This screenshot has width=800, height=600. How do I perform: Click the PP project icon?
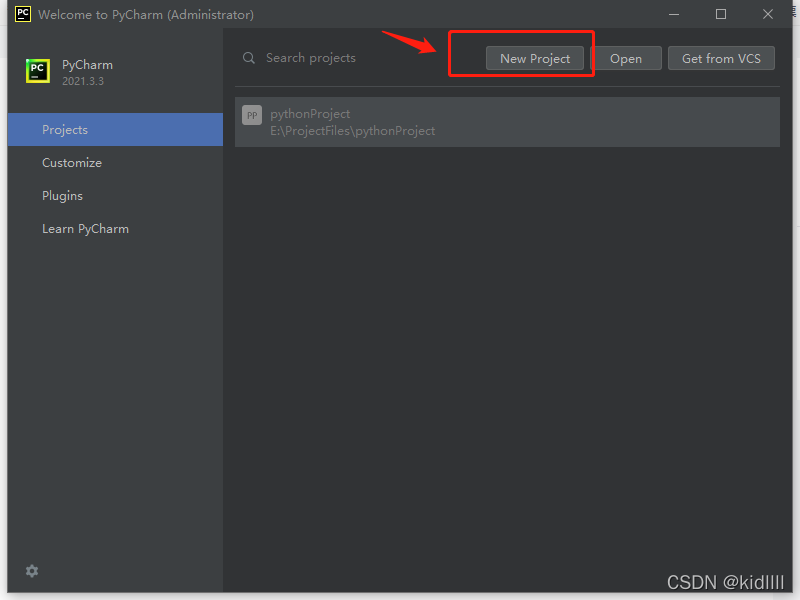click(x=252, y=115)
